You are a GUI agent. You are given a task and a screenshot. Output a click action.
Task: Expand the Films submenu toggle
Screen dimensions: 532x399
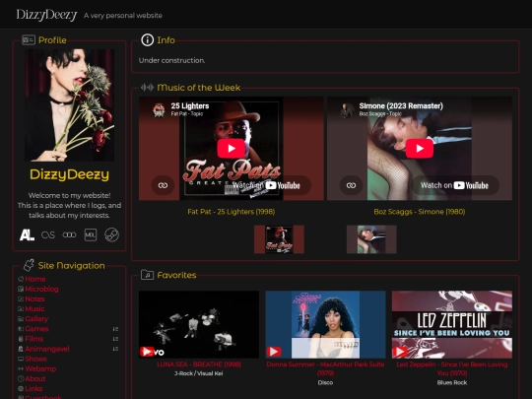115,339
